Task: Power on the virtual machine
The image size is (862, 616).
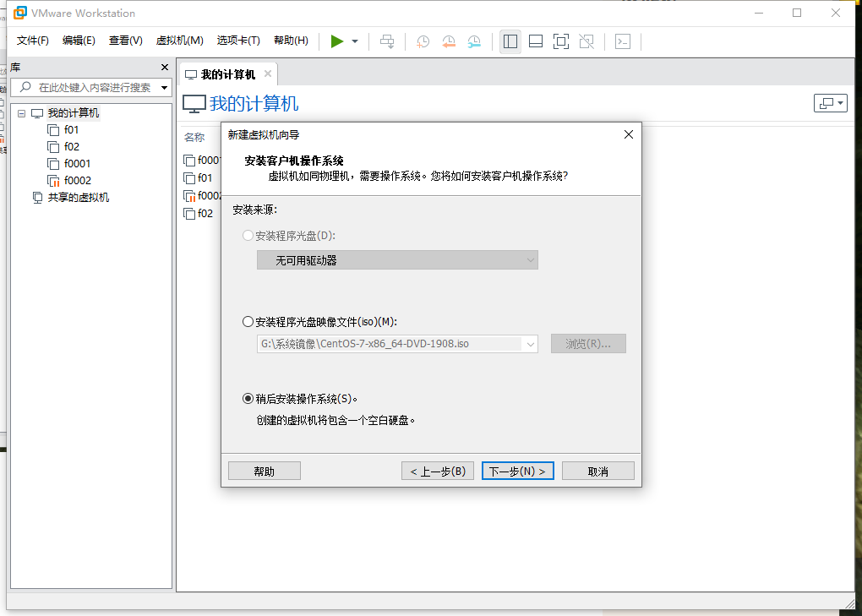Action: 336,41
